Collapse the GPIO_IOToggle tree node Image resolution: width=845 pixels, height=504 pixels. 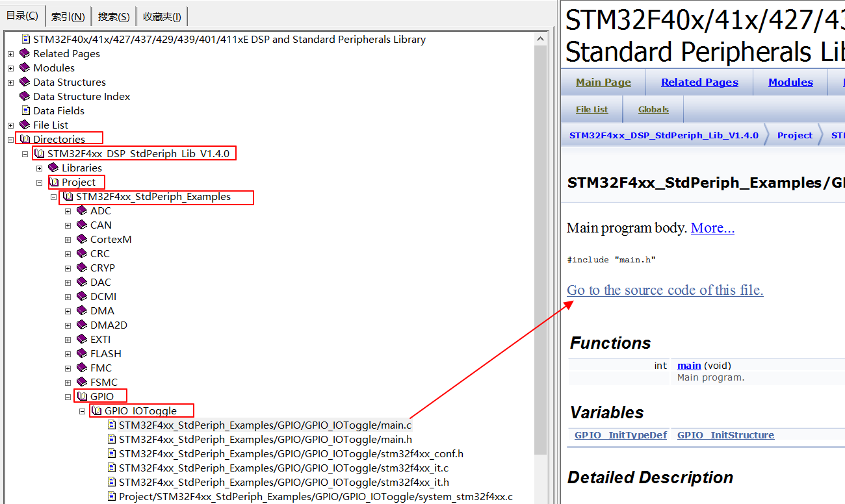click(x=82, y=411)
